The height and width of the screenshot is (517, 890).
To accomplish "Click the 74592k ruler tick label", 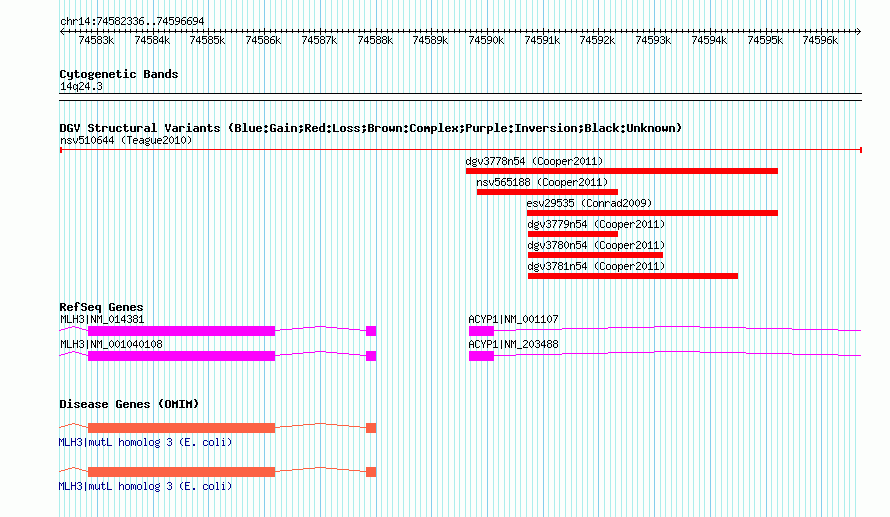I will 597,40.
